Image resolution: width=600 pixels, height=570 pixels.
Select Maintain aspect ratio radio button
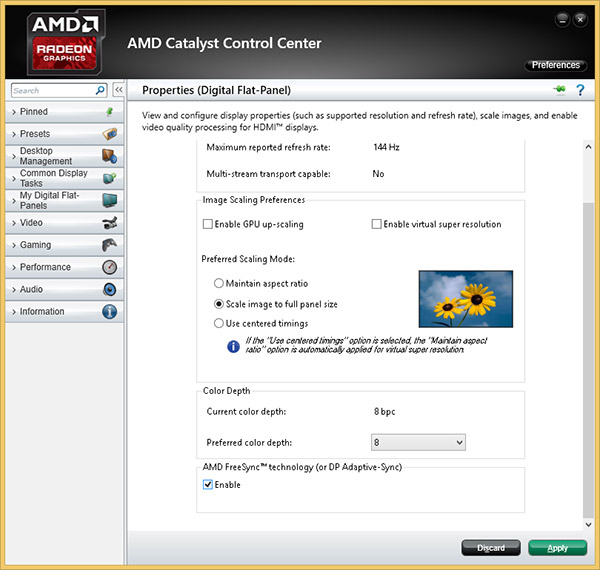click(218, 283)
